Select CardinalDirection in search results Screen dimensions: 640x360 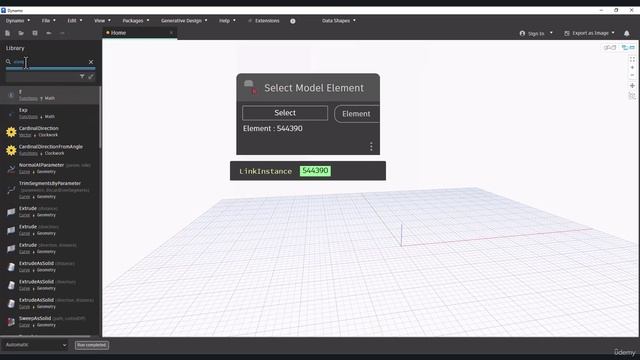pyautogui.click(x=50, y=131)
